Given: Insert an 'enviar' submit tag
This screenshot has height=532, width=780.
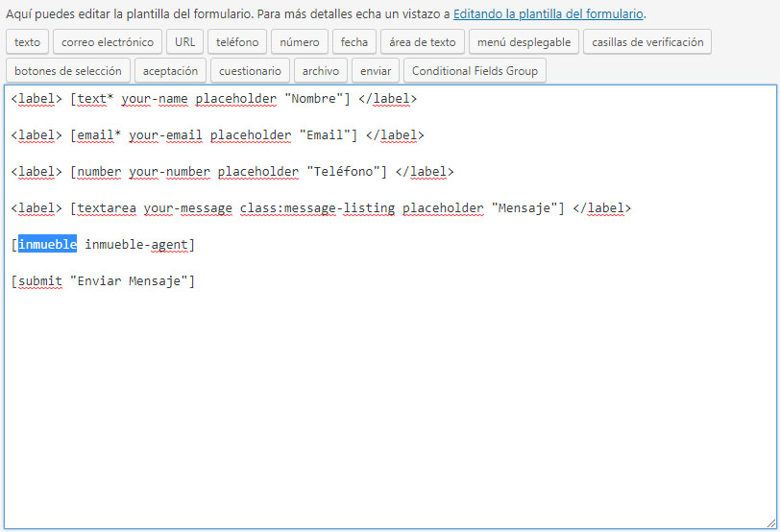Looking at the screenshot, I should [x=376, y=71].
